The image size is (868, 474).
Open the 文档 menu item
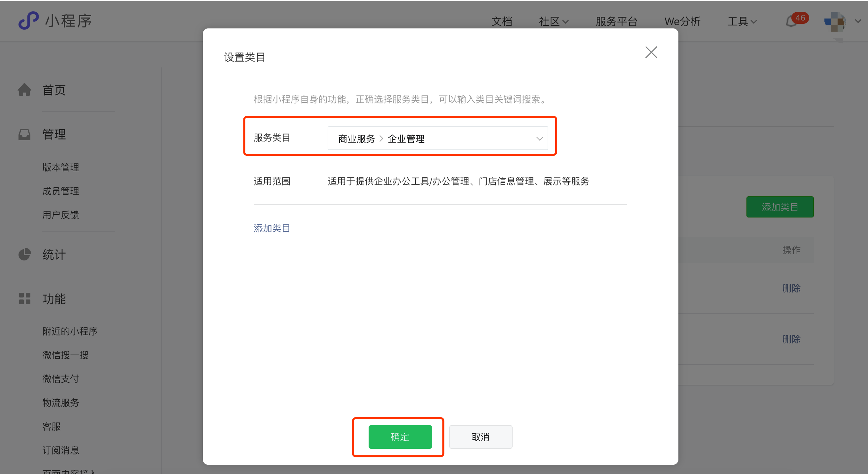502,21
